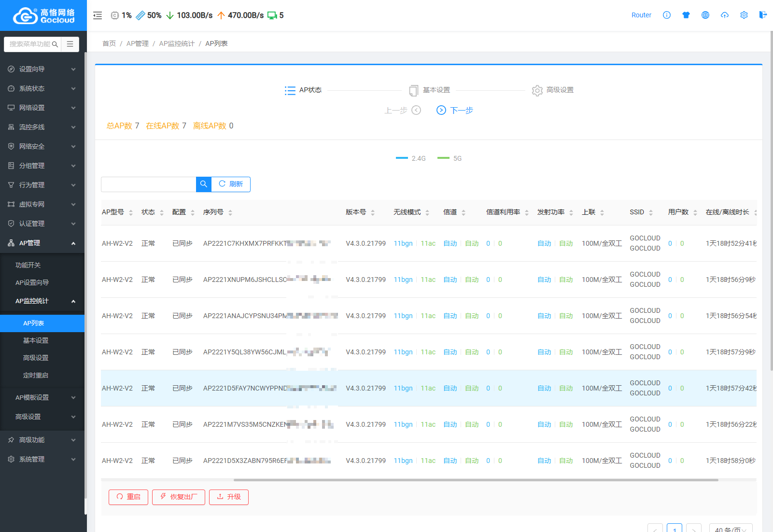Expand 系统管理 menu
The height and width of the screenshot is (532, 773).
point(42,459)
